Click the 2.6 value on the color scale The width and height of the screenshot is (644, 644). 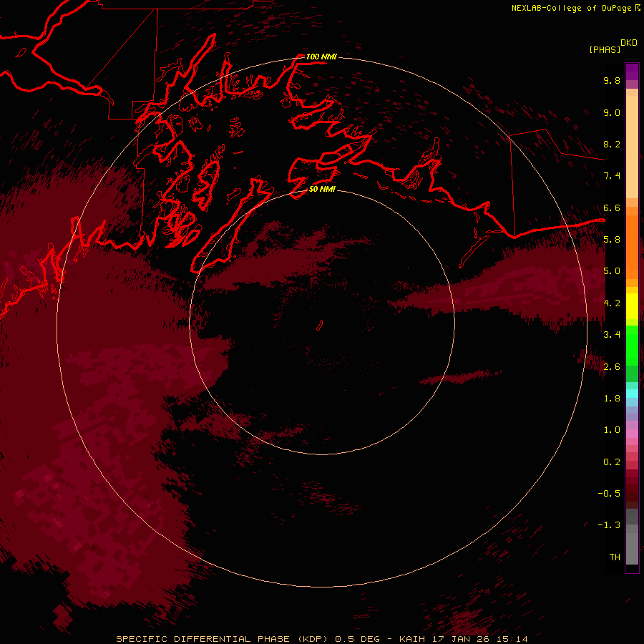612,367
